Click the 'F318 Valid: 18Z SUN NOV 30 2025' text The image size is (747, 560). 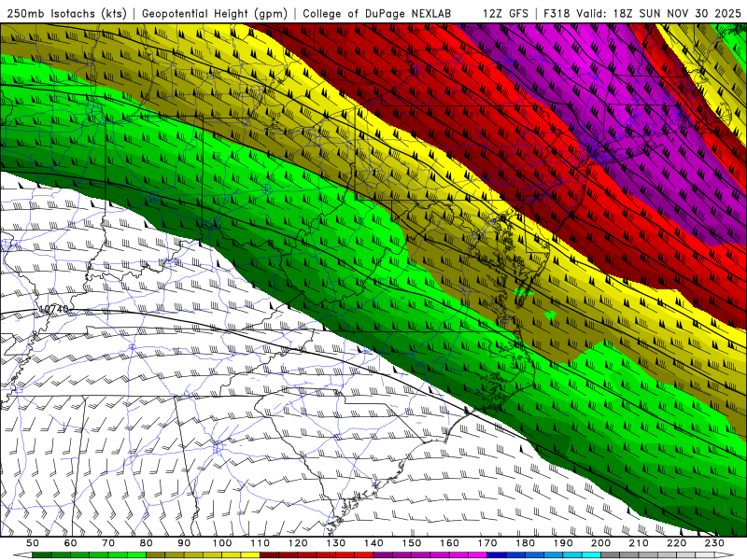click(x=642, y=13)
